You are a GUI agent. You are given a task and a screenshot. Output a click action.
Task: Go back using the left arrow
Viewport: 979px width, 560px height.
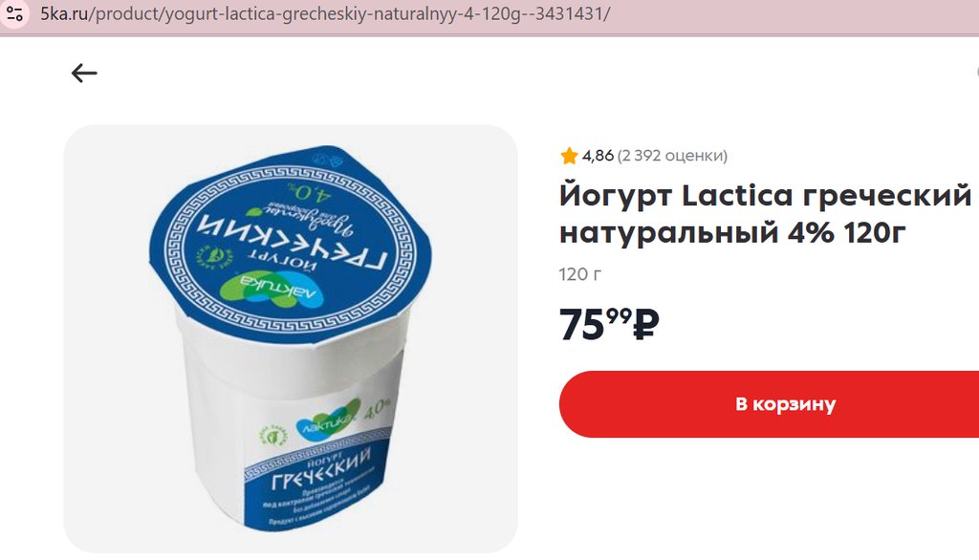(x=84, y=74)
